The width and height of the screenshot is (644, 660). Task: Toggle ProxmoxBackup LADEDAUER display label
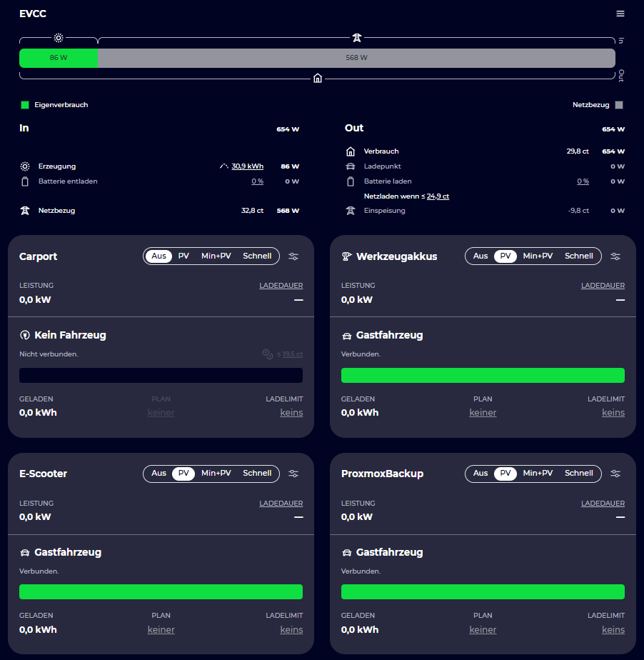tap(603, 504)
